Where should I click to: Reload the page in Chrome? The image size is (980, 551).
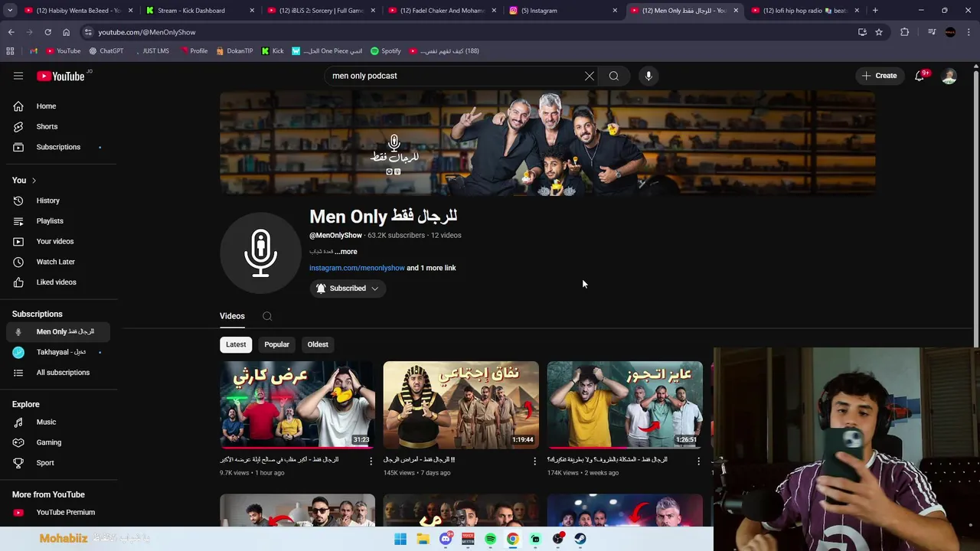click(x=47, y=32)
